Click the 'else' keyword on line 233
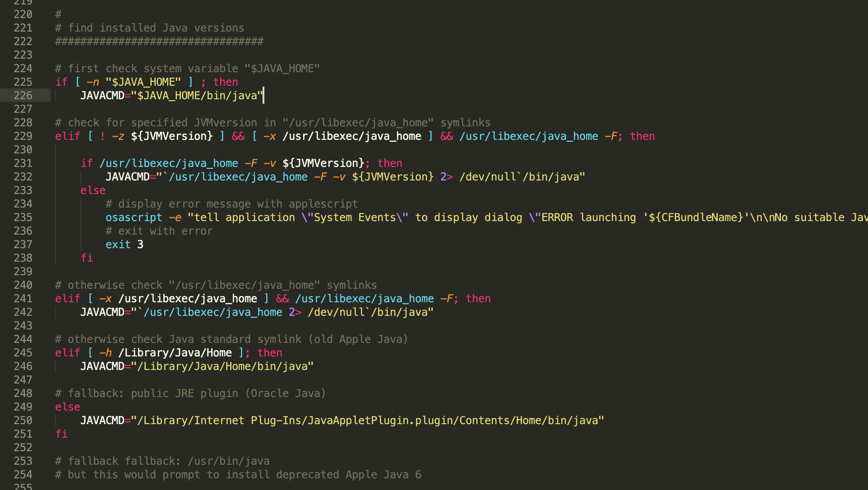The image size is (868, 490). (93, 190)
